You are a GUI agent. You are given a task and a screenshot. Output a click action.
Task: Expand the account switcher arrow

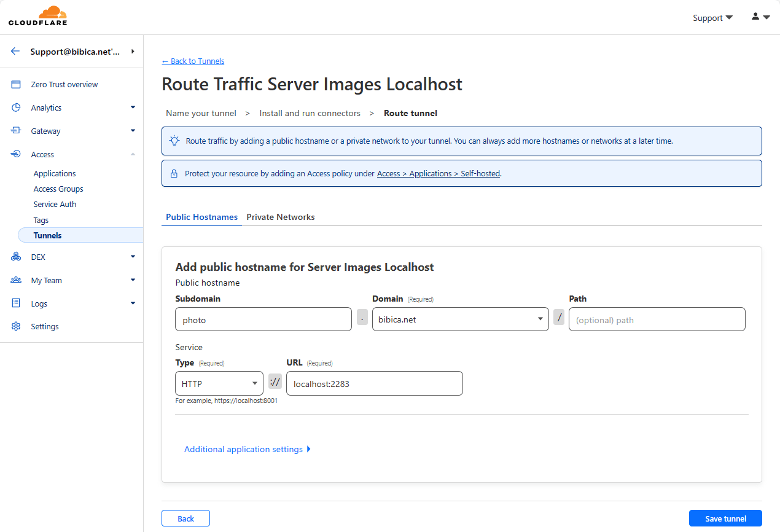pyautogui.click(x=133, y=52)
